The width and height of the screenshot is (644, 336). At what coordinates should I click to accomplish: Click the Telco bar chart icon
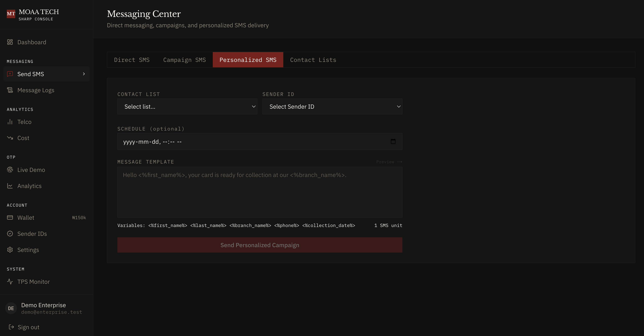10,122
